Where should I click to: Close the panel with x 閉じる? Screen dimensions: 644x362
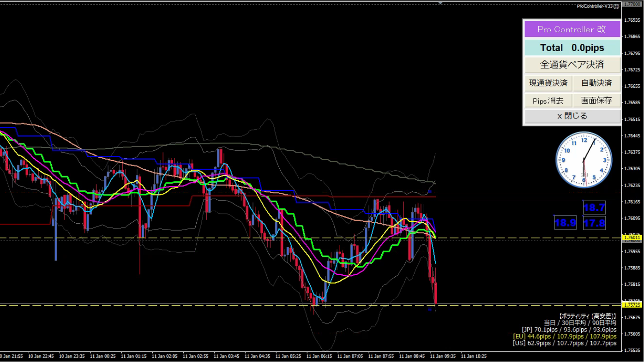(x=572, y=116)
